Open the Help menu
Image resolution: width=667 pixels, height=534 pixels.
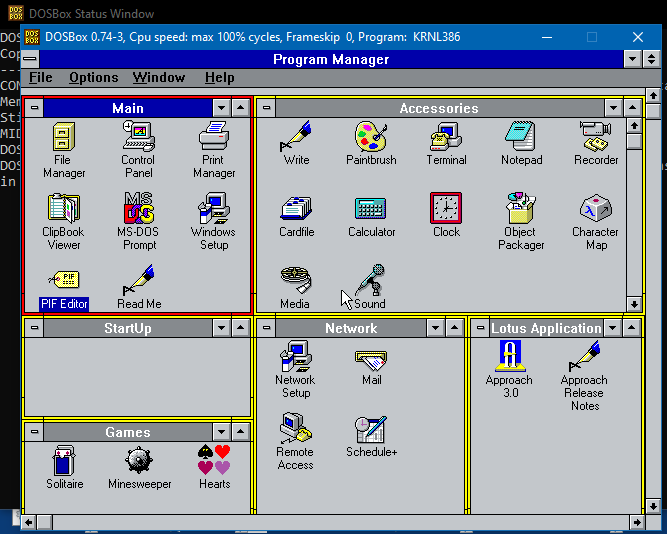click(x=219, y=77)
